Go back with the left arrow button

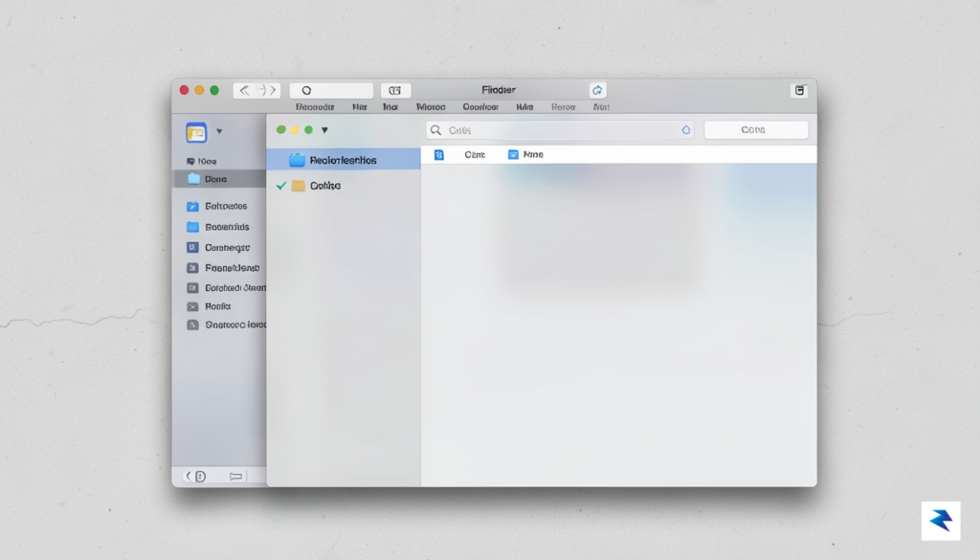coord(244,91)
